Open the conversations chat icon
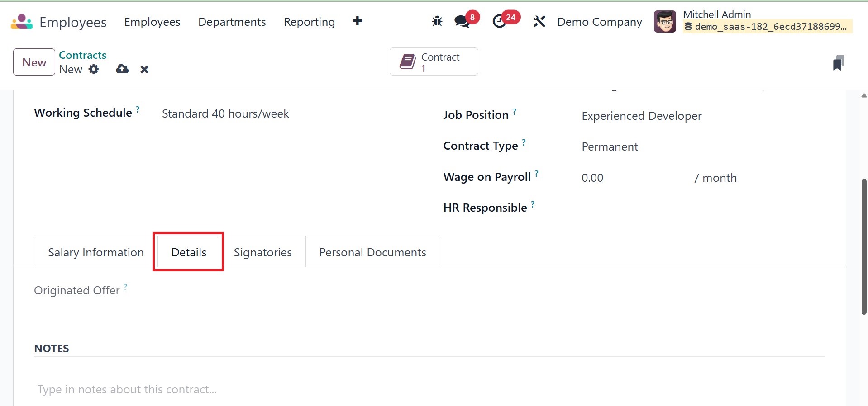Image resolution: width=868 pixels, height=406 pixels. (462, 21)
